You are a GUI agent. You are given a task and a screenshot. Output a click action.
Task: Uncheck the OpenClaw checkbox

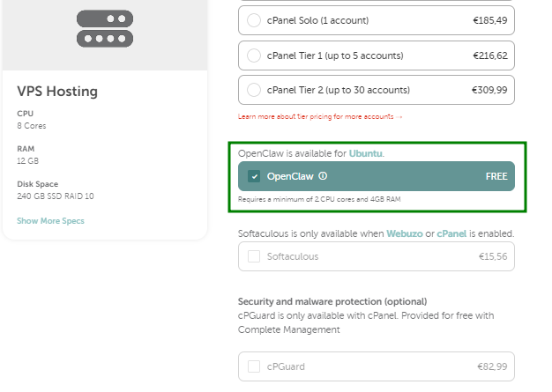tap(254, 176)
